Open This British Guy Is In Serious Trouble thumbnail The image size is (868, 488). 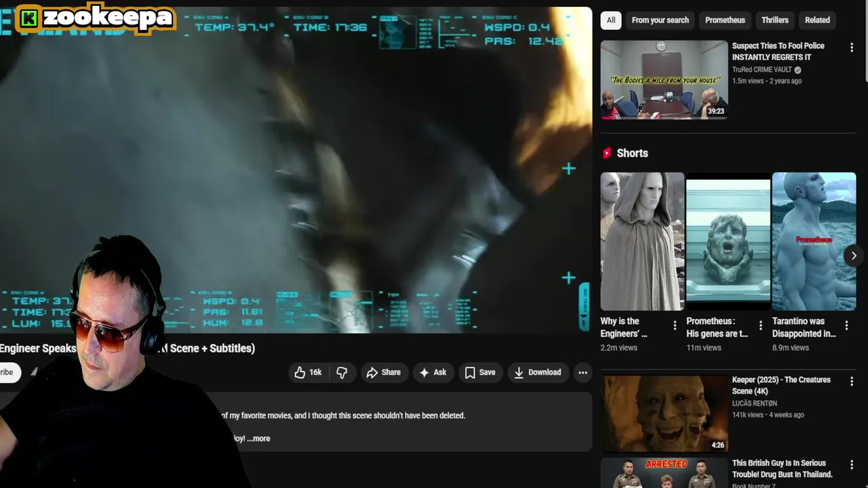coord(664,473)
